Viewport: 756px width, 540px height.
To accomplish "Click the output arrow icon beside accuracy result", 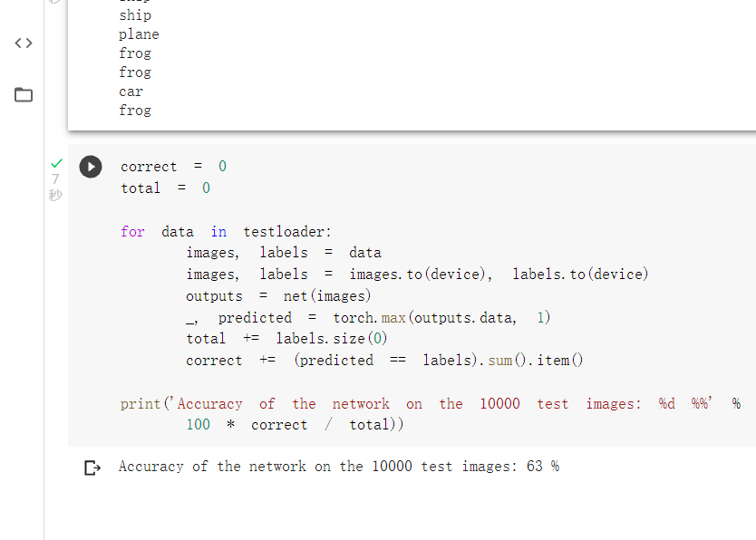I will point(92,468).
